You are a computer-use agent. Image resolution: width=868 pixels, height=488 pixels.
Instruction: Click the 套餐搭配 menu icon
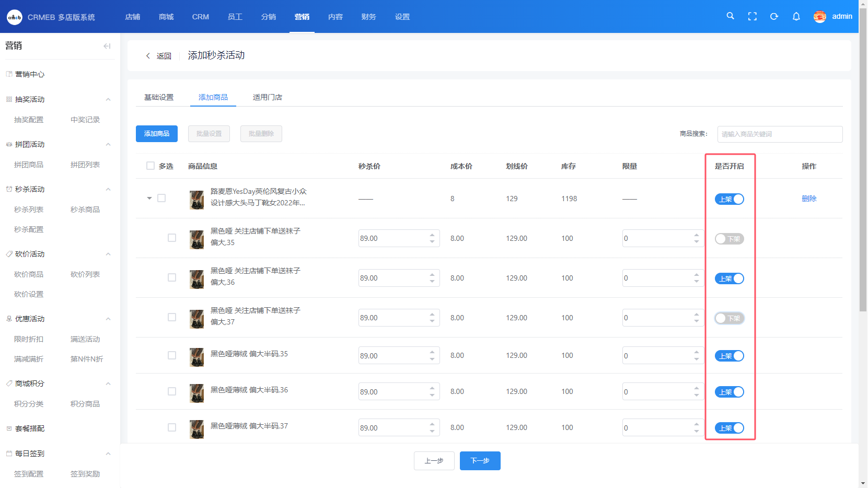coord(9,428)
